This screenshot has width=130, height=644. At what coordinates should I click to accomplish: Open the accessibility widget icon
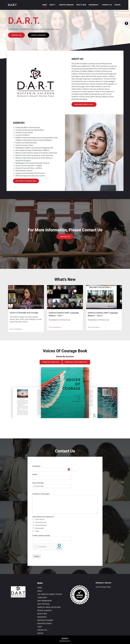[x=126, y=23]
